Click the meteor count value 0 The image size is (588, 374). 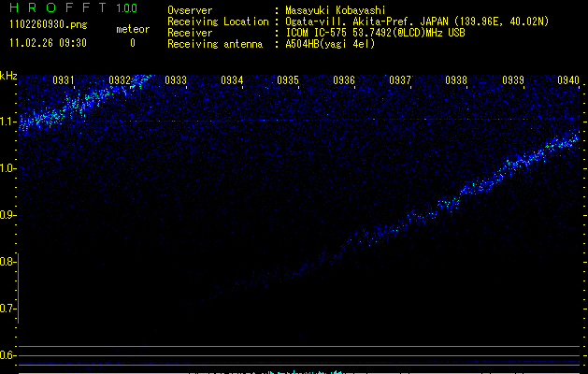[x=133, y=43]
